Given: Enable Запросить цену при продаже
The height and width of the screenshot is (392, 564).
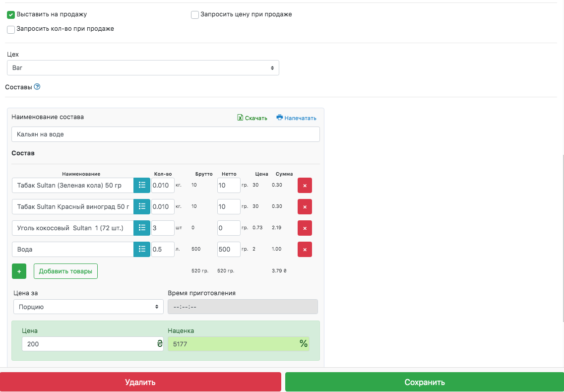Looking at the screenshot, I should click(195, 15).
